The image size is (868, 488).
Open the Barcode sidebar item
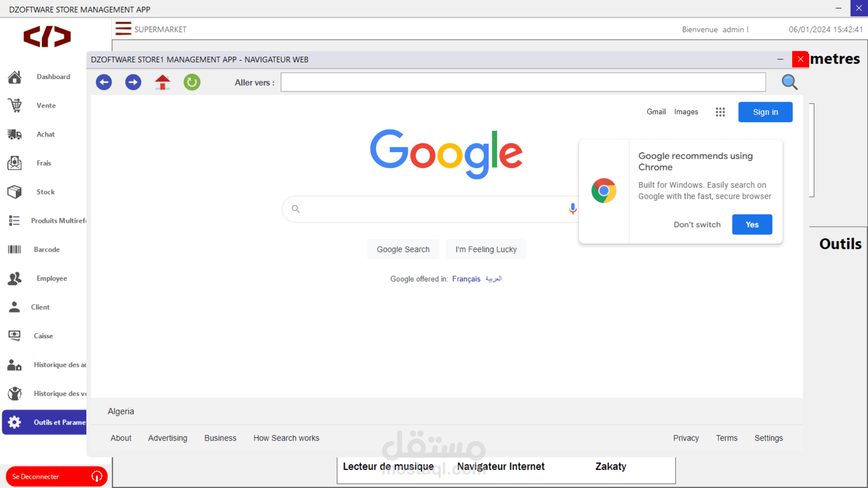[46, 249]
